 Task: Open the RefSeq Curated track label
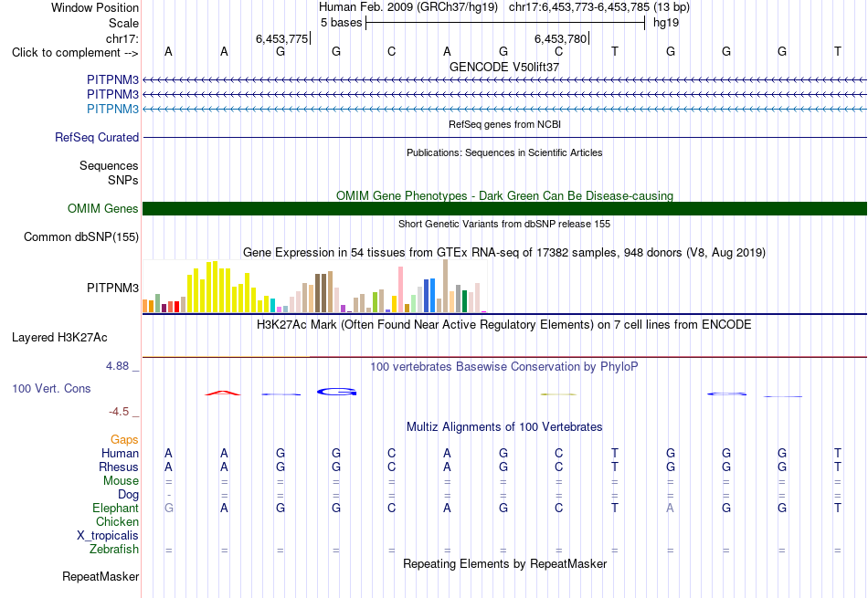[97, 137]
